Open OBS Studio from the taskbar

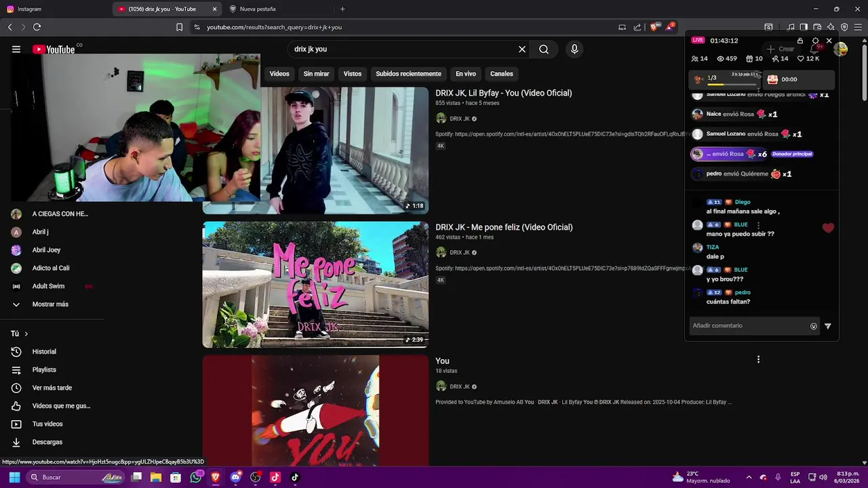(x=255, y=477)
